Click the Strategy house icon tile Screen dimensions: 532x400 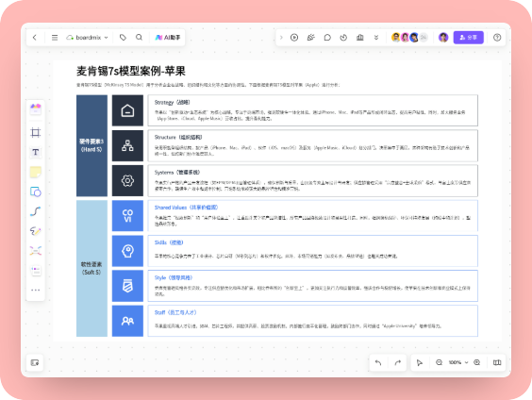127,110
